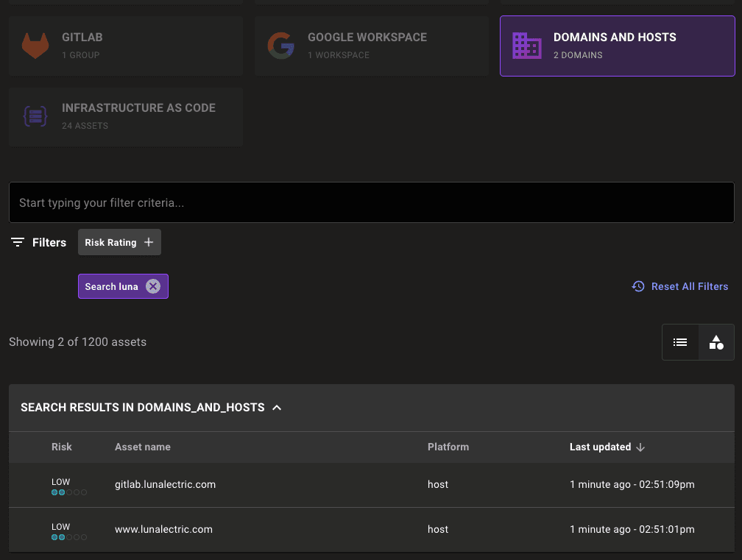Toggle the hierarchy view layout

click(x=715, y=342)
